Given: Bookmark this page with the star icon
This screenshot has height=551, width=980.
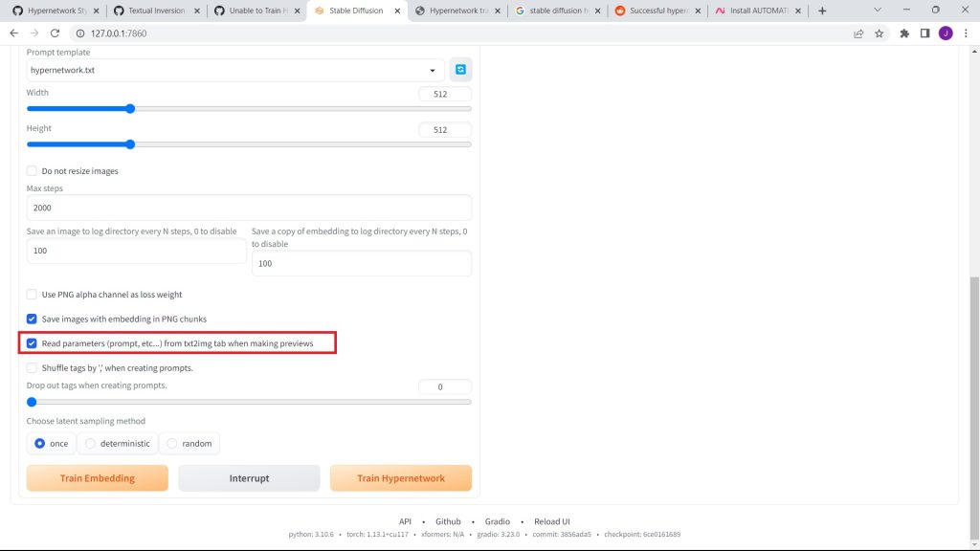Looking at the screenshot, I should [x=879, y=33].
